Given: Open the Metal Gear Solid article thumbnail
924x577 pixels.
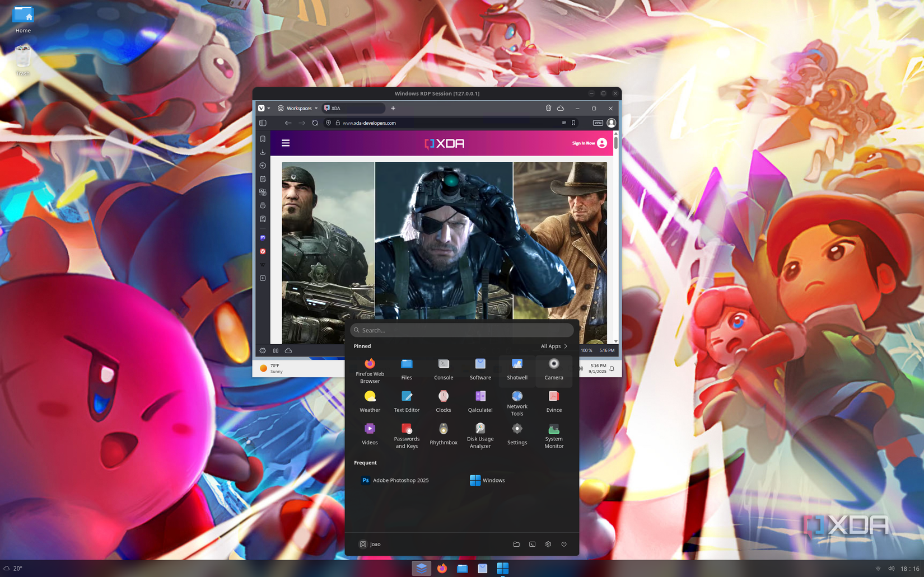Looking at the screenshot, I should click(444, 252).
